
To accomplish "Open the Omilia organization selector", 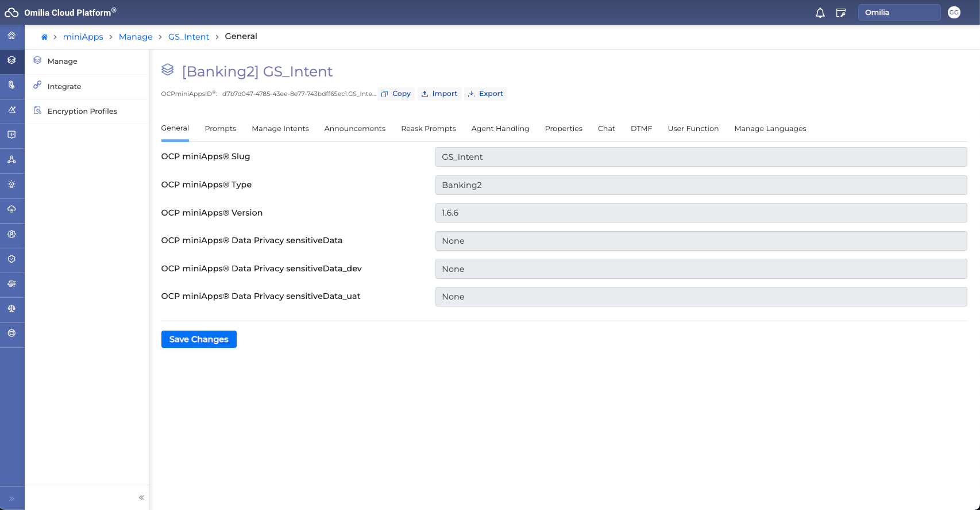I will click(x=898, y=13).
